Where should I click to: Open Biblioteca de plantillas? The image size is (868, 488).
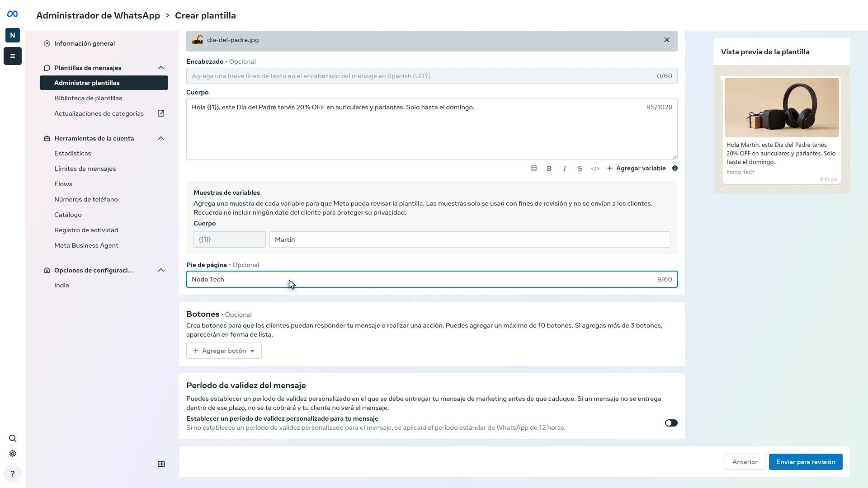tap(88, 98)
